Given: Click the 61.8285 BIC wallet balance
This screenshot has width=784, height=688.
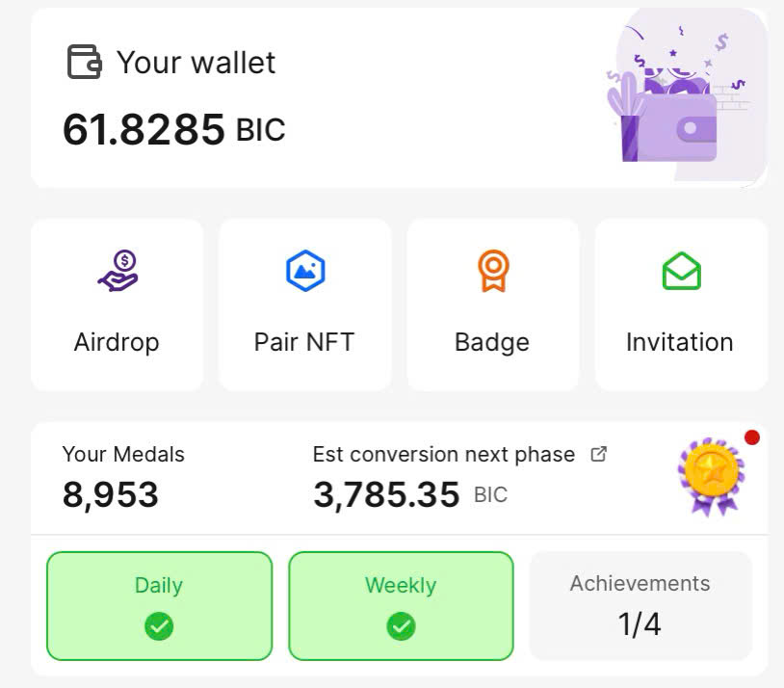Looking at the screenshot, I should (174, 129).
